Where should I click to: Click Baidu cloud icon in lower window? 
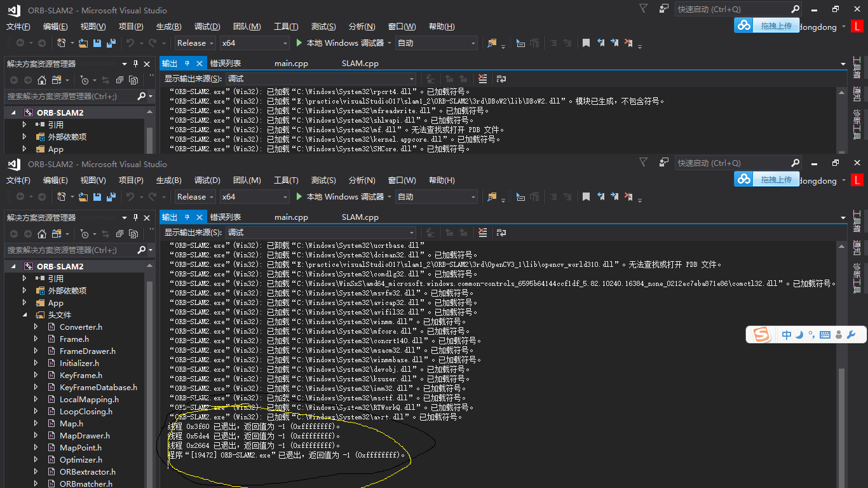tap(743, 179)
